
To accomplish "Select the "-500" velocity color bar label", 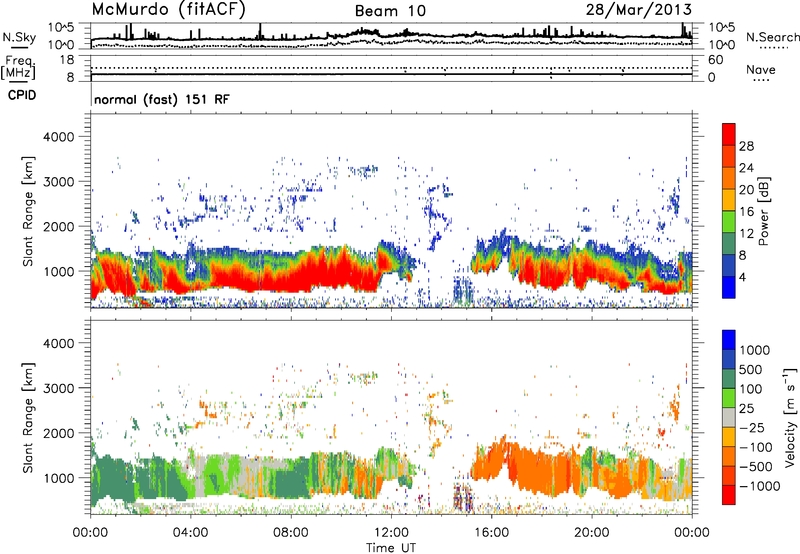I will click(x=755, y=467).
